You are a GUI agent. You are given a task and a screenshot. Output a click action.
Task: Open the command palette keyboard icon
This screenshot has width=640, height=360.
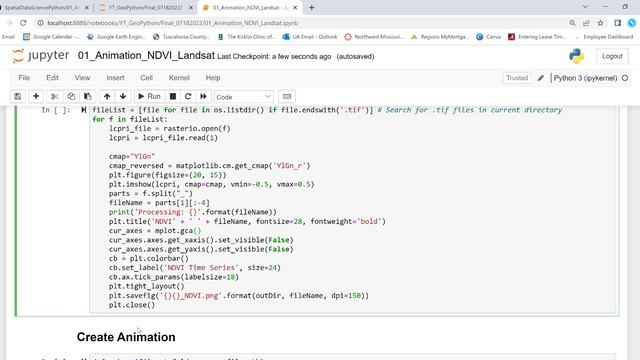(x=287, y=96)
